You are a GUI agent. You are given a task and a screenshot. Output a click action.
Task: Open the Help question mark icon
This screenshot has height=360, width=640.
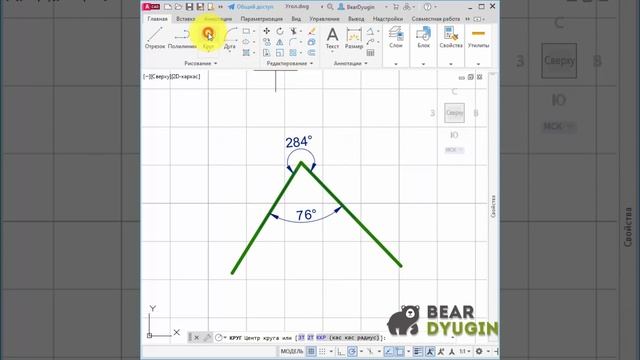click(427, 7)
